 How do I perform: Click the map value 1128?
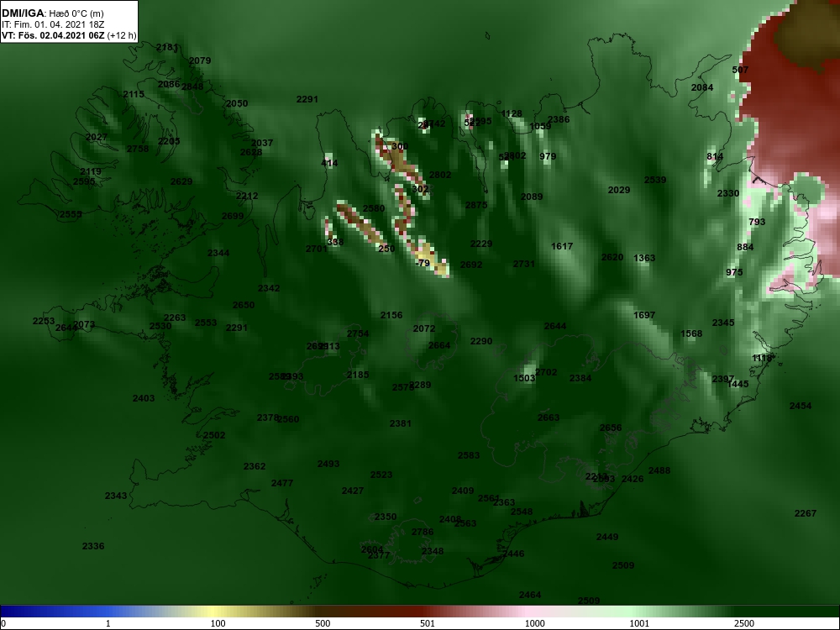click(512, 113)
